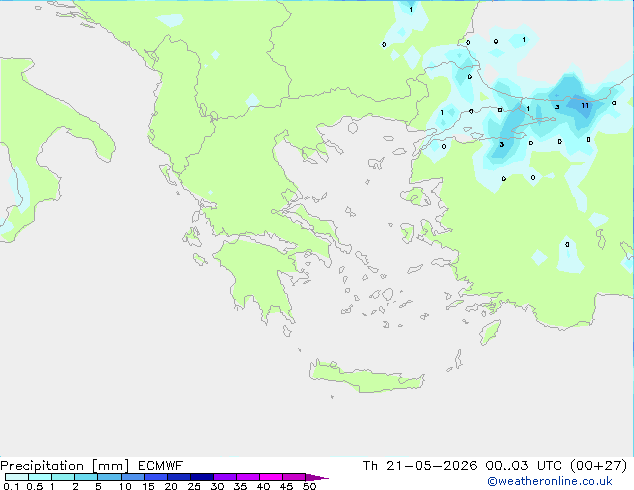Click the legend scale label '0.1'
634x490 pixels.
(x=11, y=486)
